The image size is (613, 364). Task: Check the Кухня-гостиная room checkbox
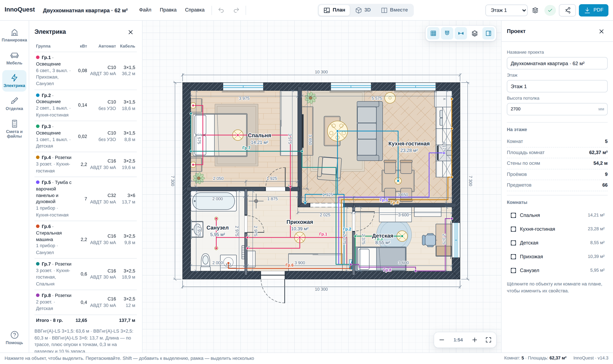[513, 229]
